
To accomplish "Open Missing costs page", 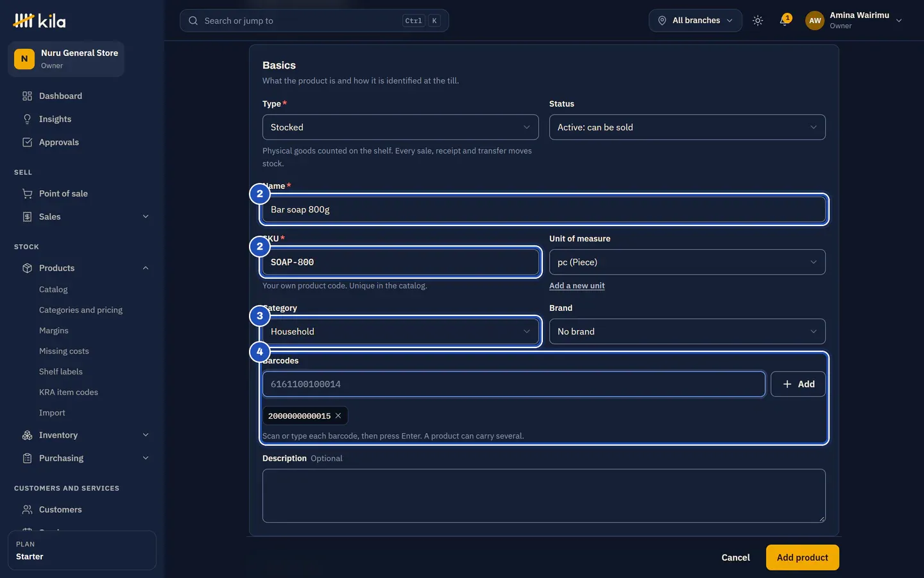I will [x=64, y=351].
